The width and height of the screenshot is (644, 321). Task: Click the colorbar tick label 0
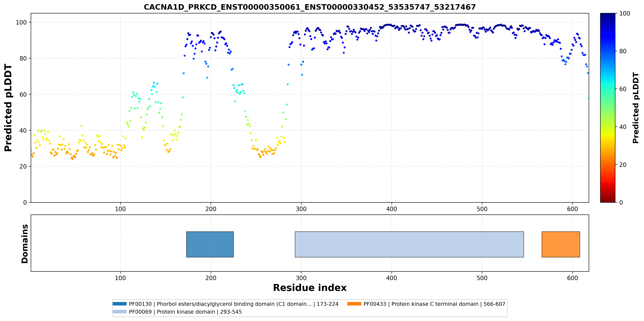click(621, 202)
